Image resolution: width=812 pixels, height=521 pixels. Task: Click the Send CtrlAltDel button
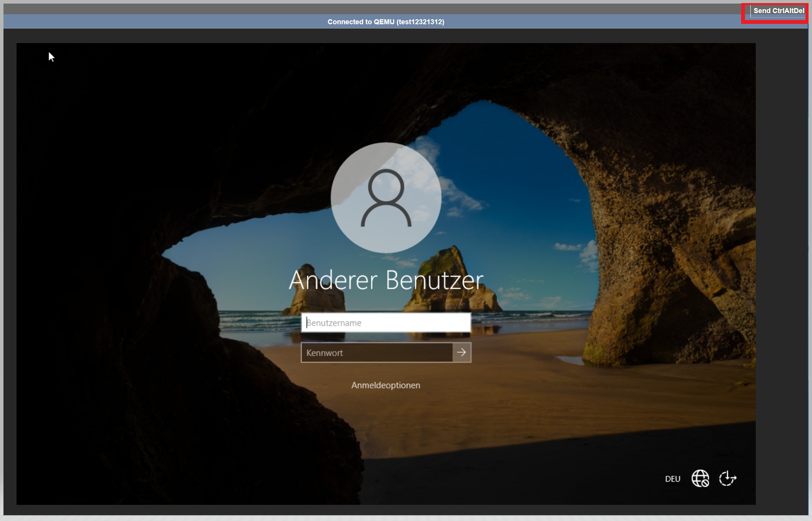click(778, 11)
